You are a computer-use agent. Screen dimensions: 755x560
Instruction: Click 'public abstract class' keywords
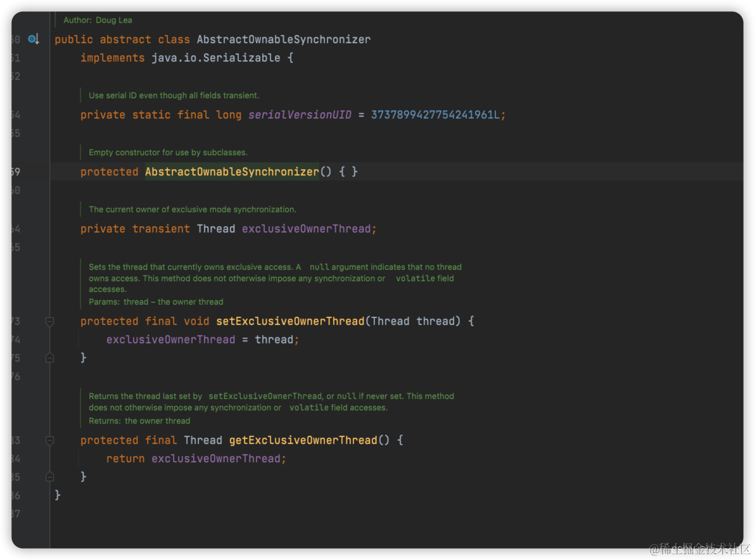click(x=122, y=39)
